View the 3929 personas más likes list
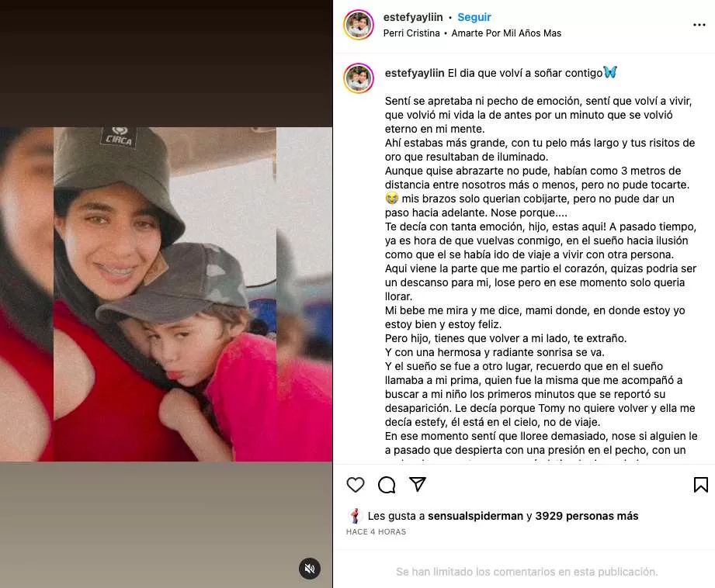The image size is (715, 588). tap(586, 516)
